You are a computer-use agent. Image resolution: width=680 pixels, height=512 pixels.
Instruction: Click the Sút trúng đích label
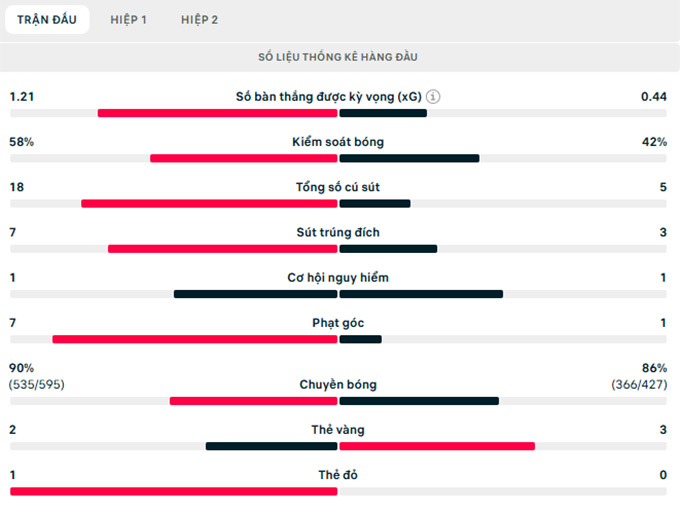click(338, 233)
